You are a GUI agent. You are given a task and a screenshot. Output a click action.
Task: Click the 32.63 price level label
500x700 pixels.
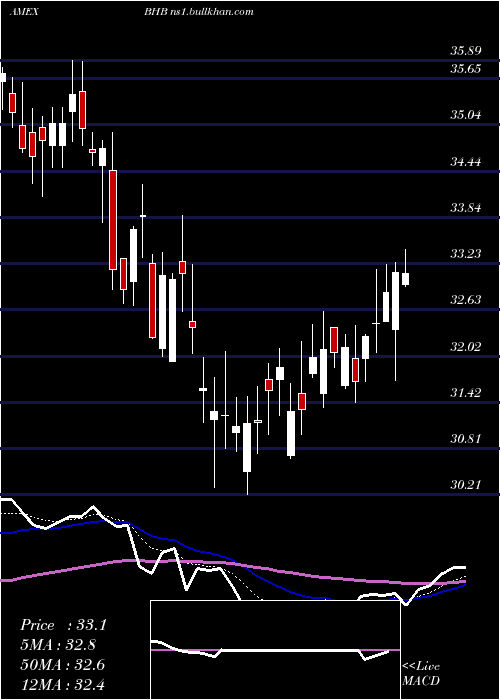(466, 300)
